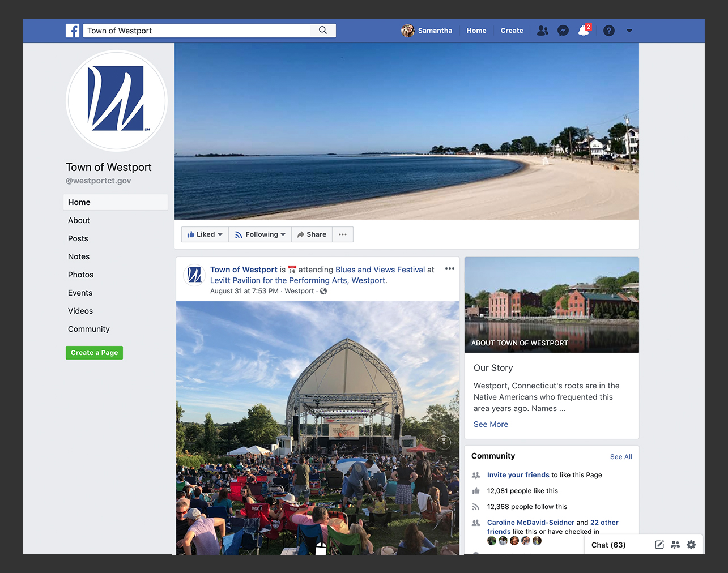Open the Blues and Views Festival link

click(380, 270)
